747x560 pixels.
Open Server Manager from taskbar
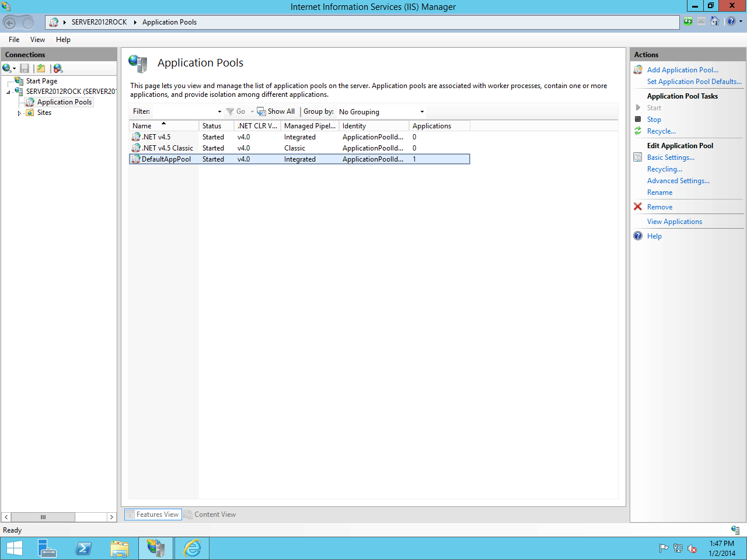[47, 548]
